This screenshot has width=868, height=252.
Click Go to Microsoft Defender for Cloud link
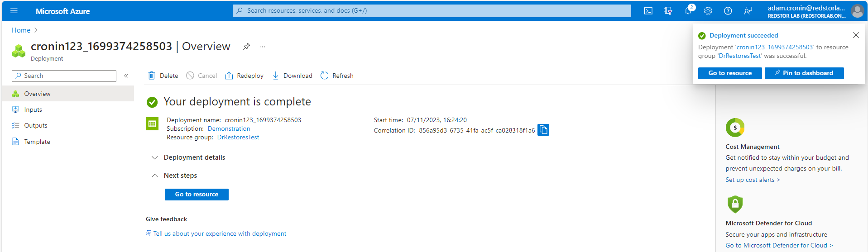(779, 245)
